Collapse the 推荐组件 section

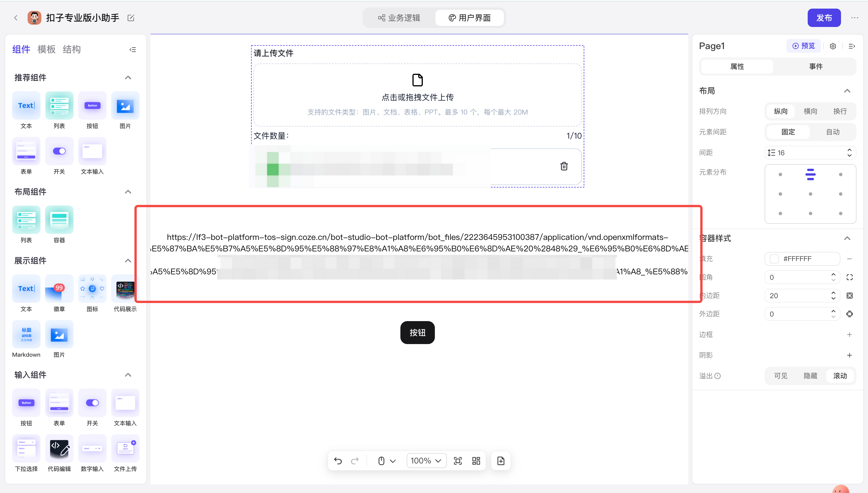click(128, 77)
